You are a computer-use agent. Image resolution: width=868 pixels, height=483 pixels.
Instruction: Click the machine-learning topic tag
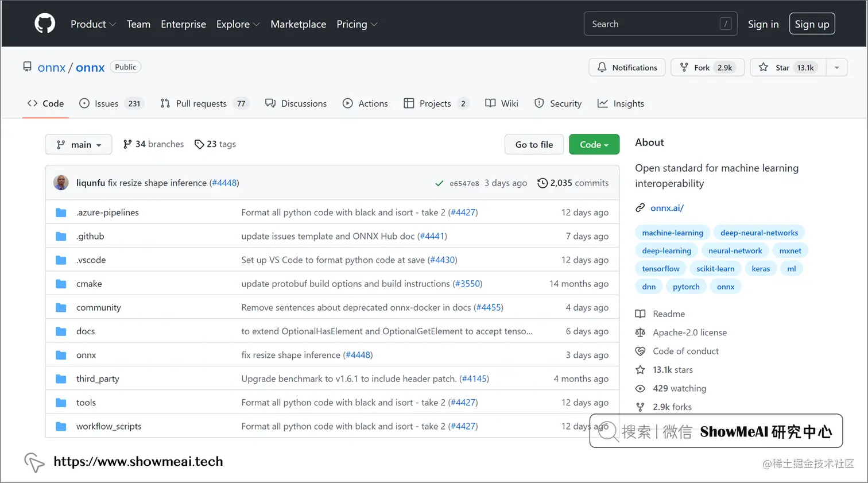[672, 233]
